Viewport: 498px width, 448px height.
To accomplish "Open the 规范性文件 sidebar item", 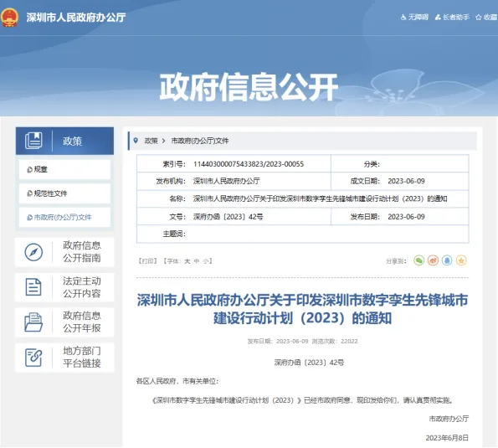I will pyautogui.click(x=64, y=193).
